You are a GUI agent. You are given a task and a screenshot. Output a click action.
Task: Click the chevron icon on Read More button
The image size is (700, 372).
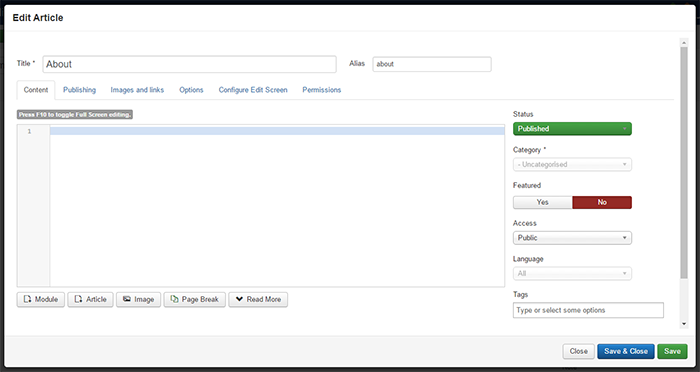click(239, 299)
